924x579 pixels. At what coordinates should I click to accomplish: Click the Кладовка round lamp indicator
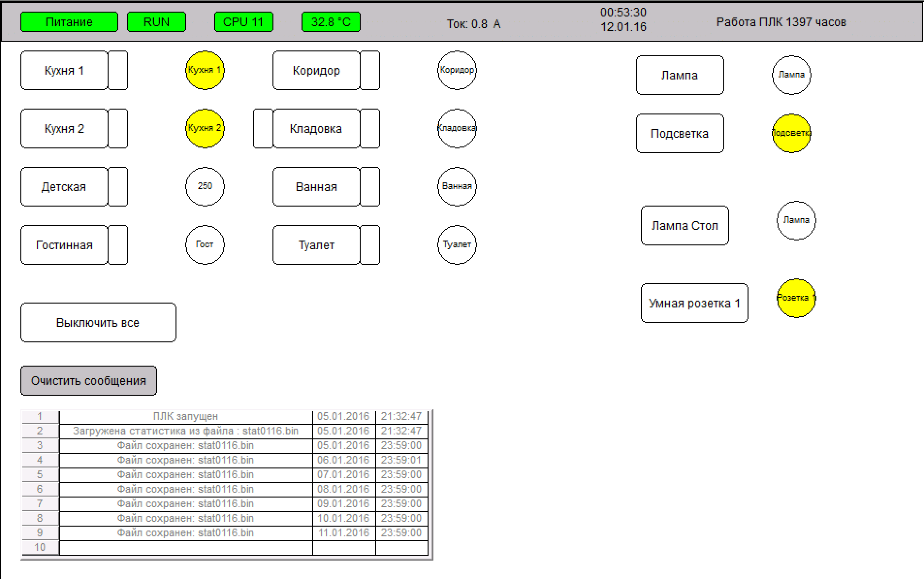[457, 129]
